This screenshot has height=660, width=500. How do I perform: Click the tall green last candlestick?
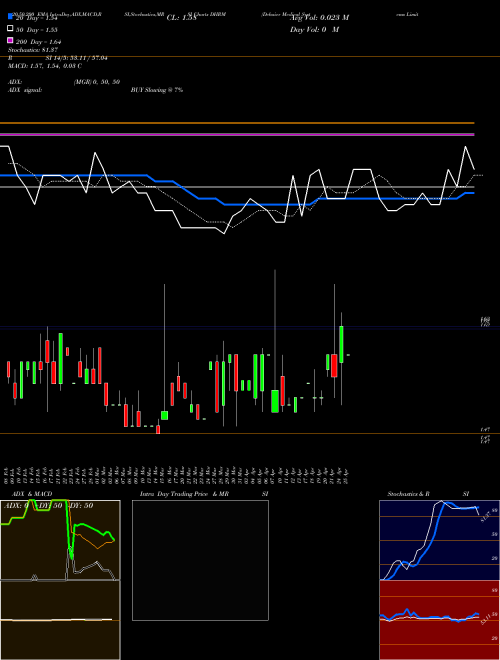tap(341, 344)
